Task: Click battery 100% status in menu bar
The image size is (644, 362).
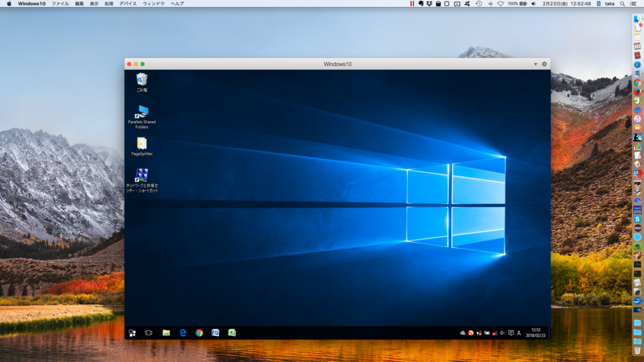Action: point(517,4)
